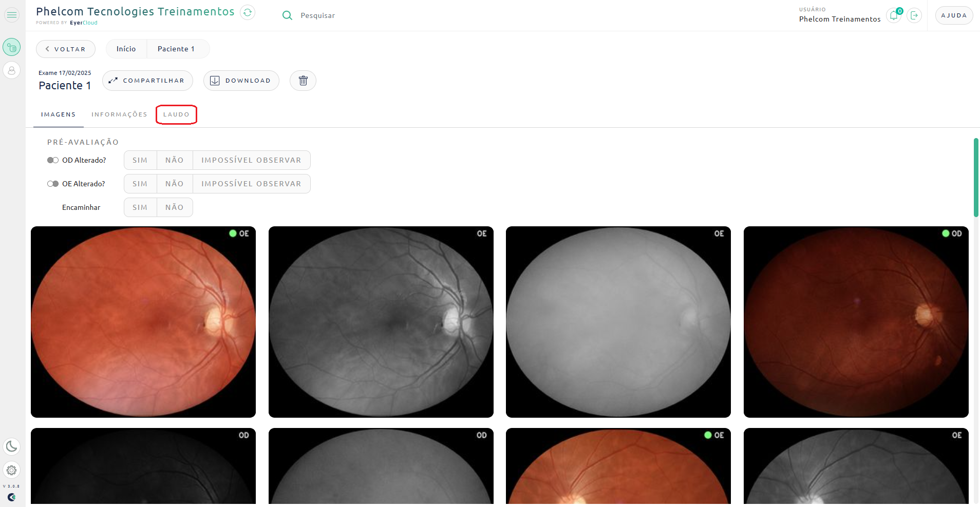Screen dimensions: 980x507
Task: Click the back chevron on Voltar
Action: 47,49
